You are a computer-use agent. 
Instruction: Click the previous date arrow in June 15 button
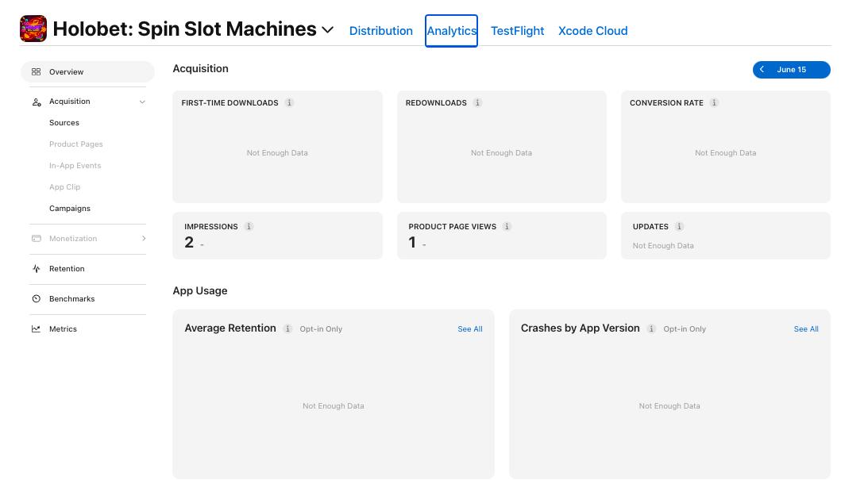(762, 70)
